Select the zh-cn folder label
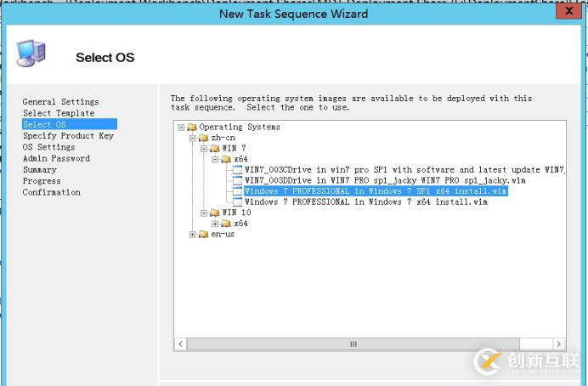Image resolution: width=588 pixels, height=386 pixels. [x=223, y=138]
